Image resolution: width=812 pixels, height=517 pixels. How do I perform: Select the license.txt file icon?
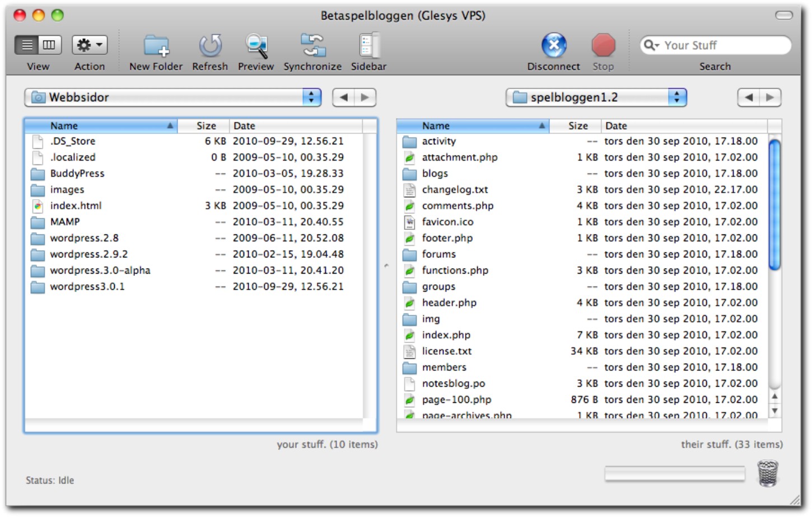click(410, 351)
